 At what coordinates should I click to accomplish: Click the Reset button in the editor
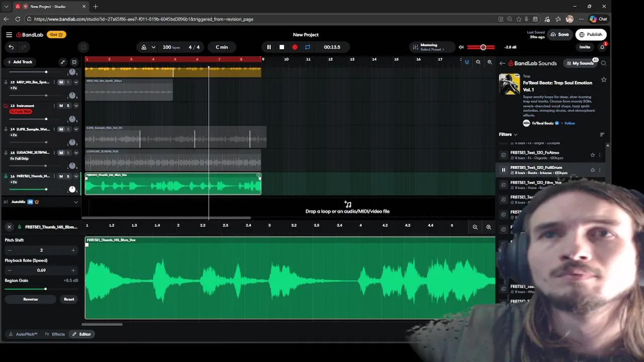pos(69,299)
